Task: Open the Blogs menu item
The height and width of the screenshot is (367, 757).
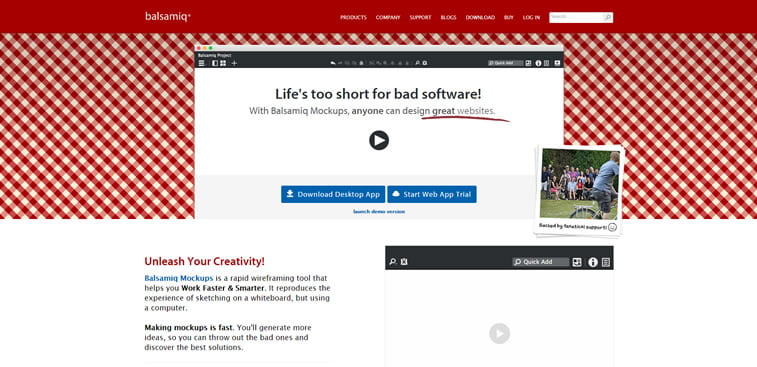Action: point(449,17)
